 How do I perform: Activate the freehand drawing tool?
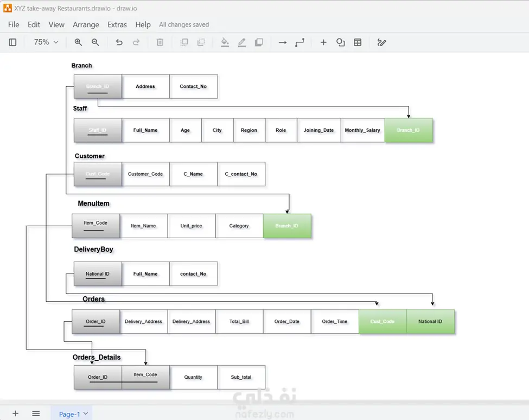[x=381, y=42]
